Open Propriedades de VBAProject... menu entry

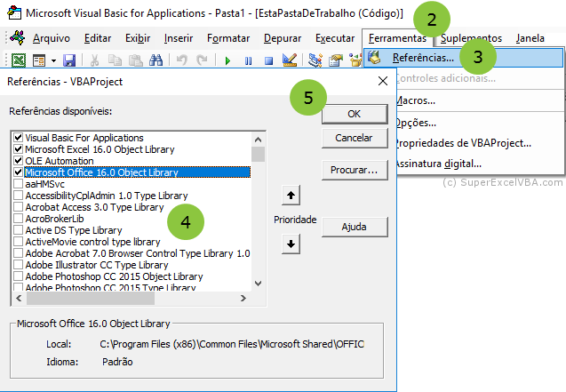pos(463,143)
